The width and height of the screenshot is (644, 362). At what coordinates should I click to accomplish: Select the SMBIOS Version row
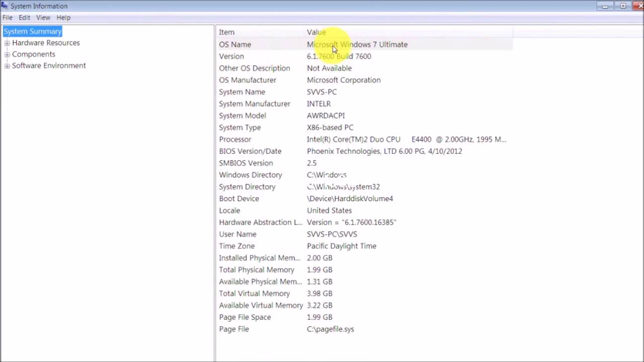[365, 163]
